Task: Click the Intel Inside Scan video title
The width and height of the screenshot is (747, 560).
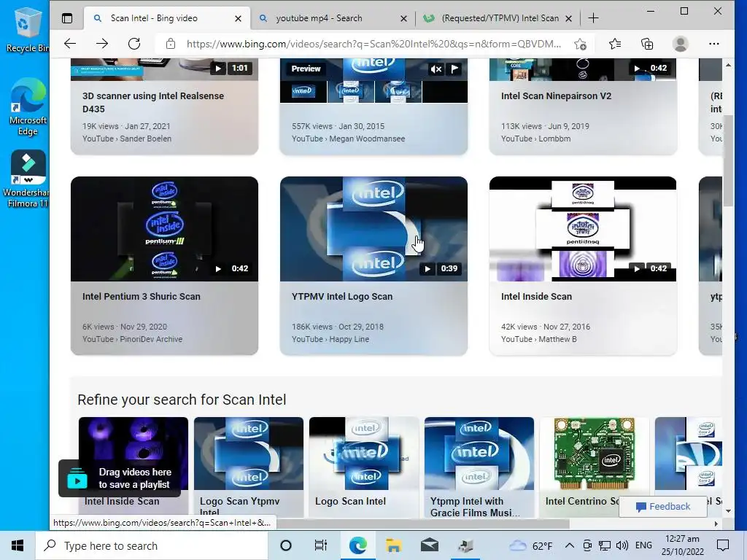Action: point(536,296)
